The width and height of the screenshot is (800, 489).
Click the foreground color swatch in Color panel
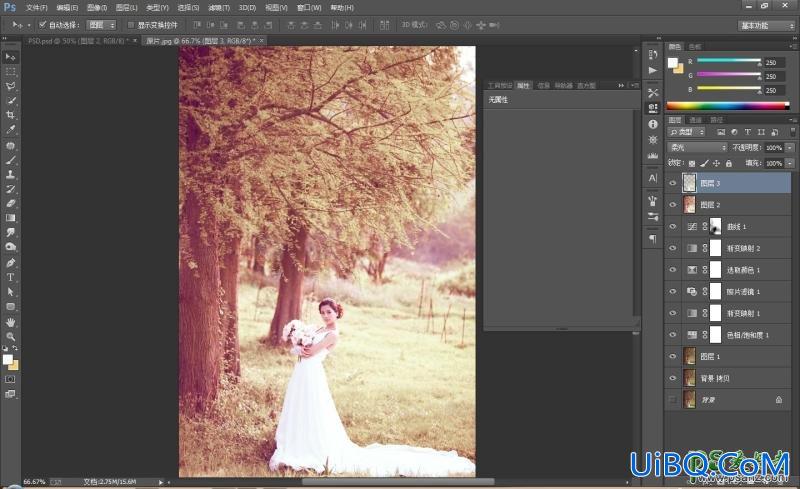click(673, 62)
